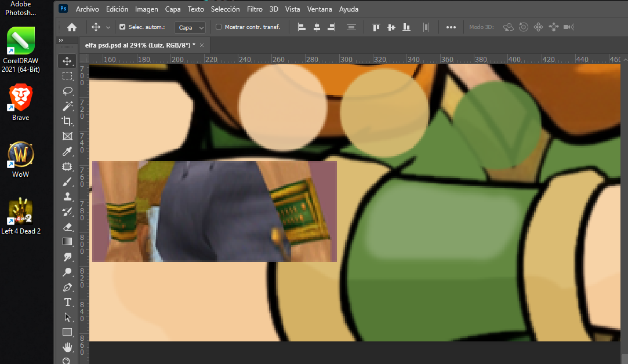Open the Filtro menu
This screenshot has height=364, width=628.
(x=255, y=9)
